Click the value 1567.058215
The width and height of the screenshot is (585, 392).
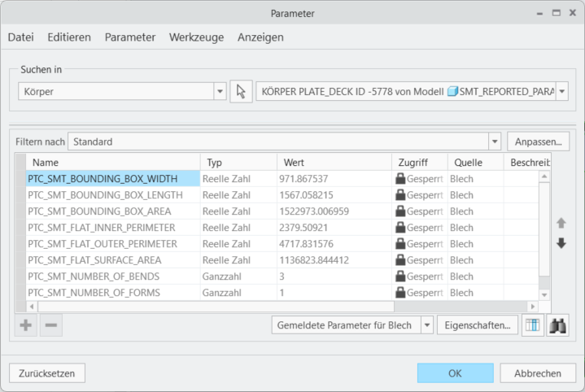[x=306, y=195]
